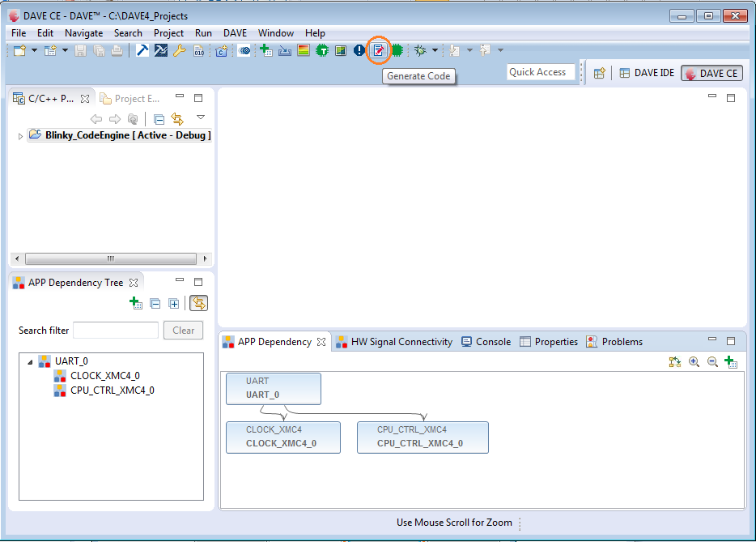The width and height of the screenshot is (756, 542).
Task: Switch to the Project Explorer tab
Action: (130, 99)
